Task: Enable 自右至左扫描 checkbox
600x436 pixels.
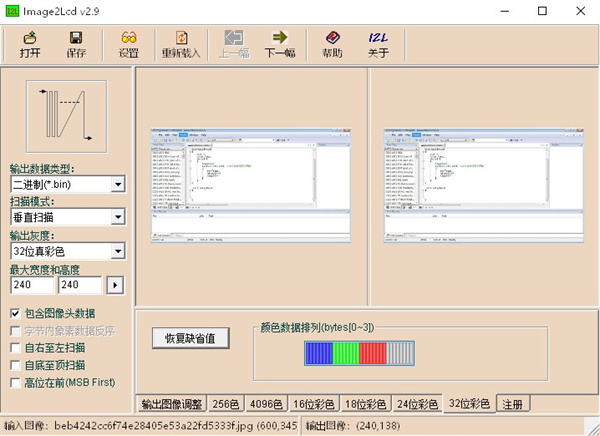Action: point(16,348)
